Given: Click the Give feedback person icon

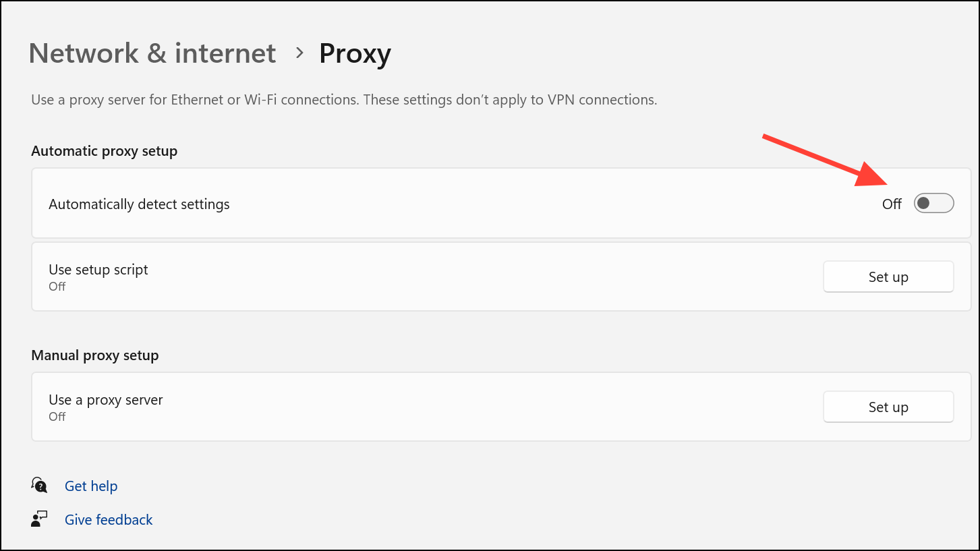Looking at the screenshot, I should pos(40,519).
